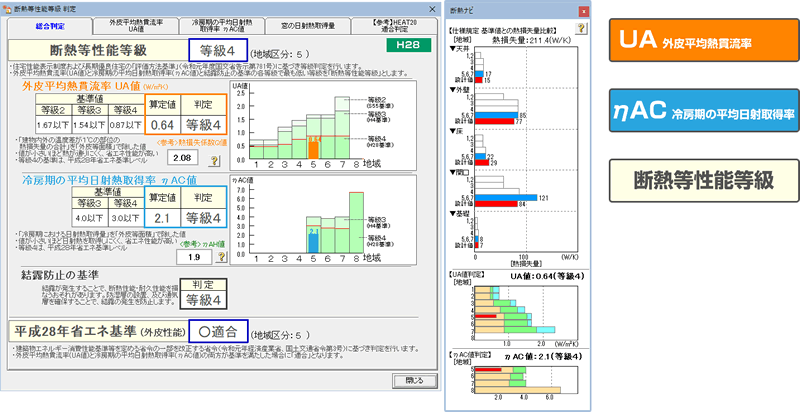Click the 外皮平均熱貫流率 UA値 orange heading
Viewport: 800px width, 412px height.
click(x=82, y=86)
